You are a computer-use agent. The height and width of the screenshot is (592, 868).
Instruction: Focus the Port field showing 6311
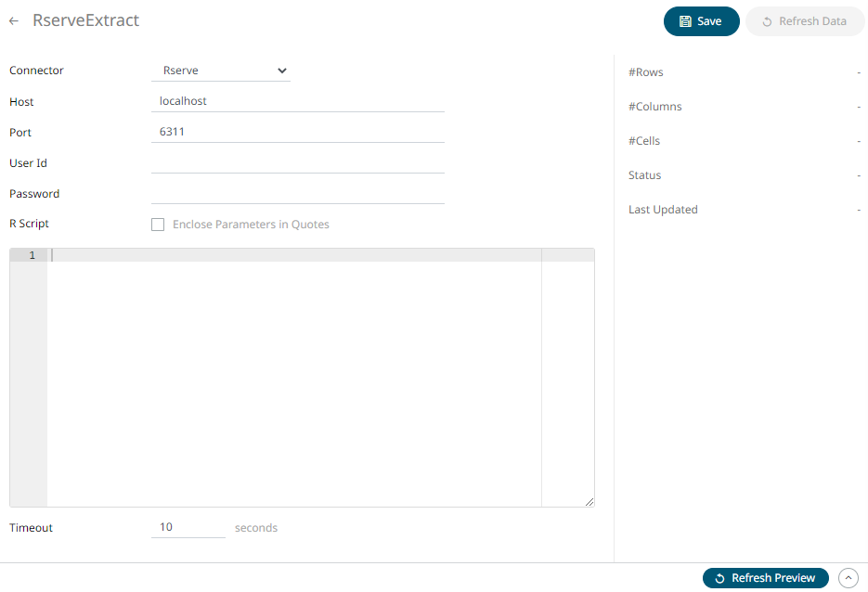(x=297, y=132)
